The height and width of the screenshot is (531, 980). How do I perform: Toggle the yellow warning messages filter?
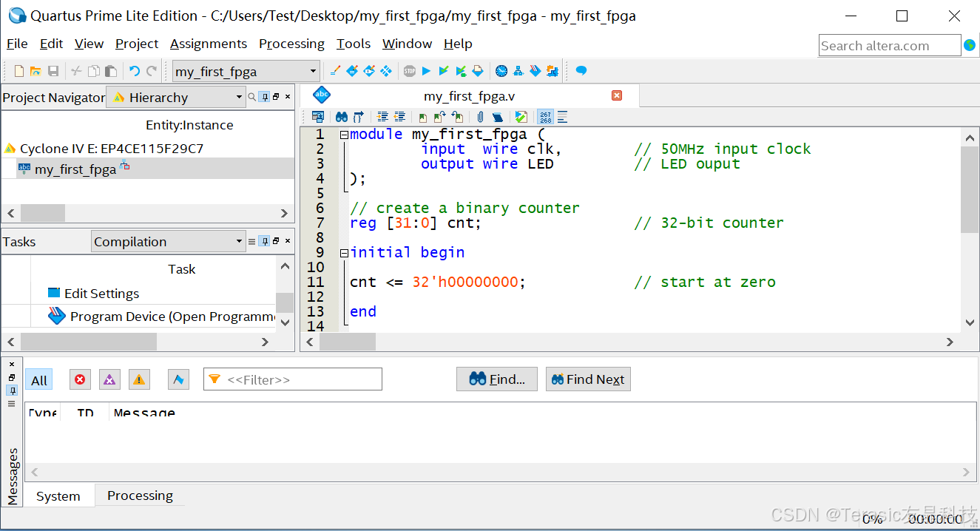(138, 379)
